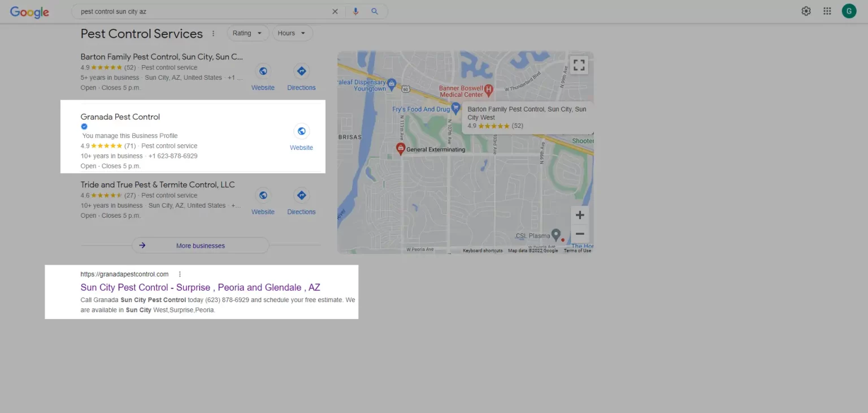Toggle fullscreen map view

click(579, 65)
